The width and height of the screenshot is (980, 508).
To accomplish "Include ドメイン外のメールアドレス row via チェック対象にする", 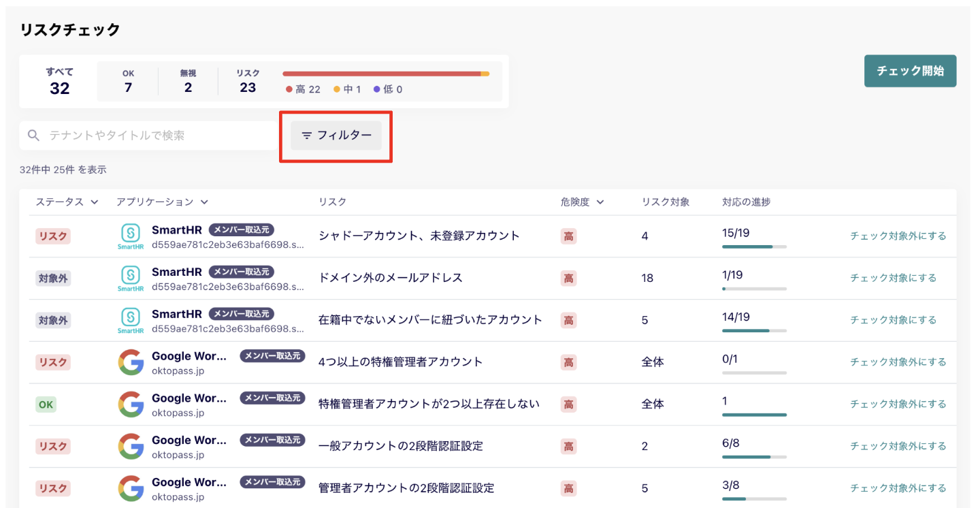I will pos(894,279).
